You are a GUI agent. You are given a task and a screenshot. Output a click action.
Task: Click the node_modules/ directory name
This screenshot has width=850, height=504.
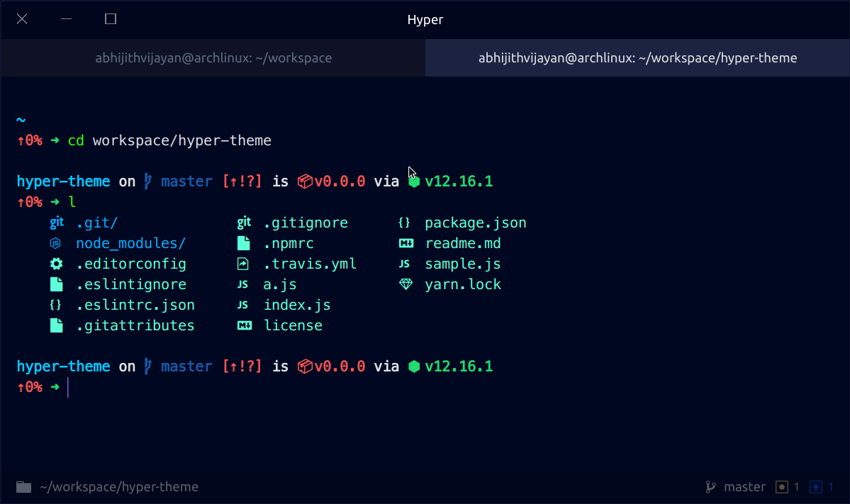click(130, 243)
